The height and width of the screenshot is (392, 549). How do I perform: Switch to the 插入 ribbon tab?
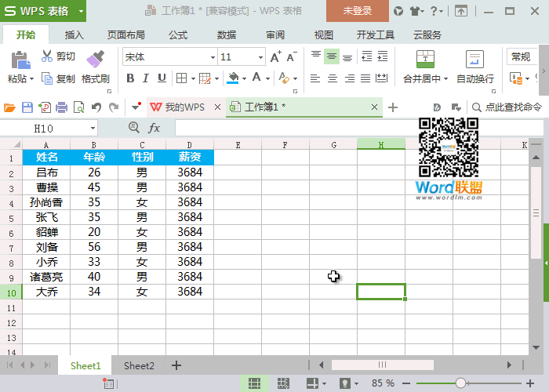(x=75, y=35)
